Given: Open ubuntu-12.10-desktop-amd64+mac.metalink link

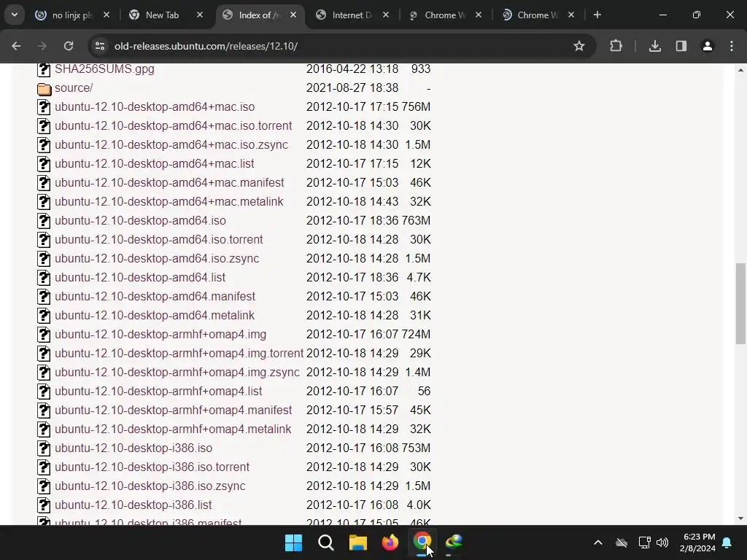Looking at the screenshot, I should pyautogui.click(x=169, y=201).
